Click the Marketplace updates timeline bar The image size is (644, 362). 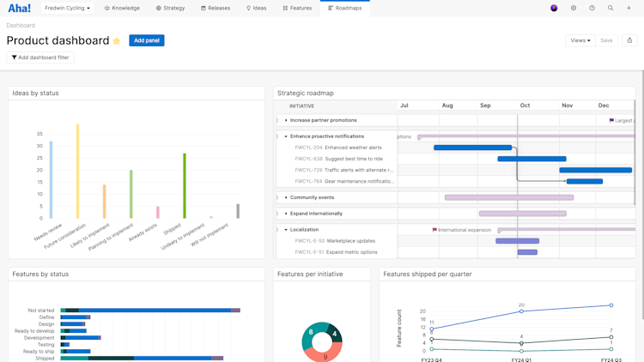(518, 241)
